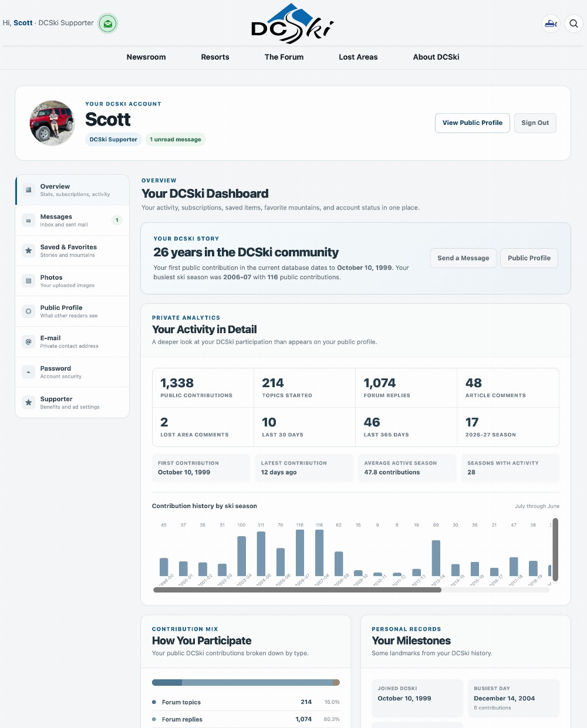Click Public Profile button in story card

529,258
